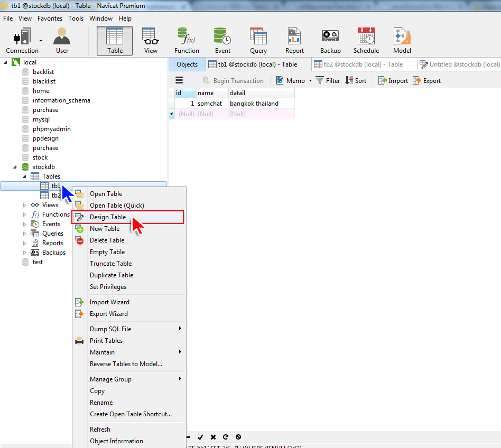Collapse the Tables node
Screen dimensions: 501x448
(x=25, y=176)
